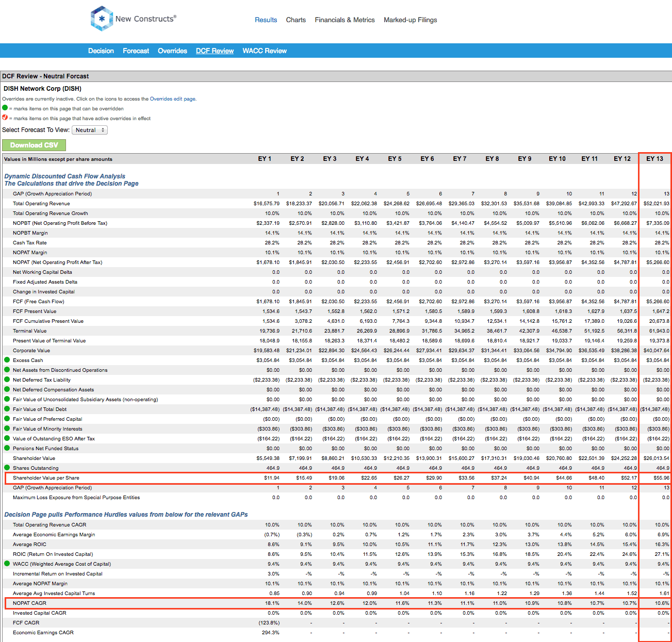Click override icon for Fair Value of Minority Interests
This screenshot has height=642, width=672.
pos(7,429)
